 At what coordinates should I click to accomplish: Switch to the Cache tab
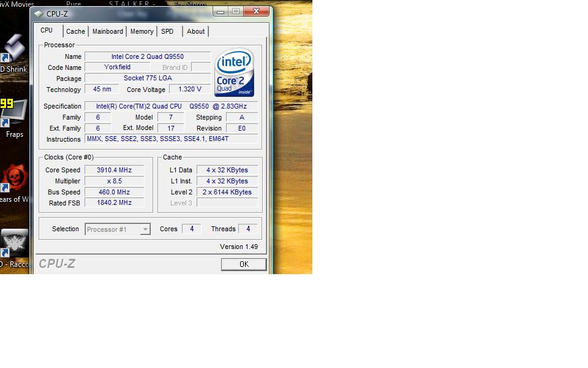75,31
